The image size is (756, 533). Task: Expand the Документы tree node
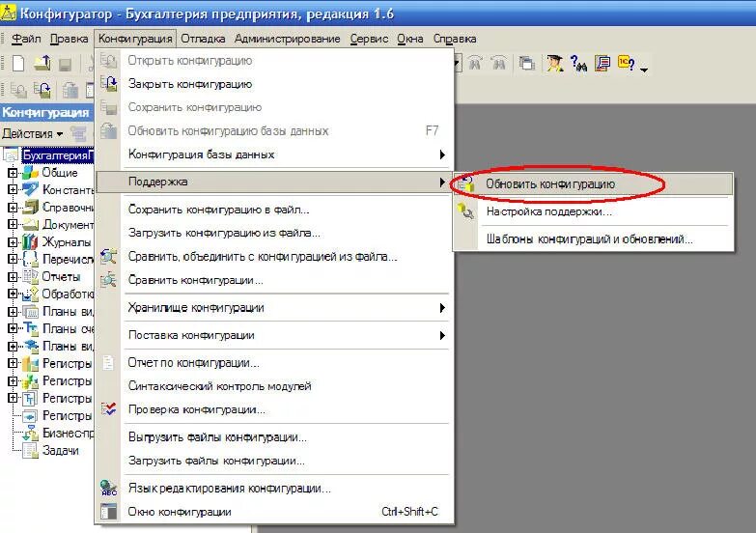click(13, 225)
